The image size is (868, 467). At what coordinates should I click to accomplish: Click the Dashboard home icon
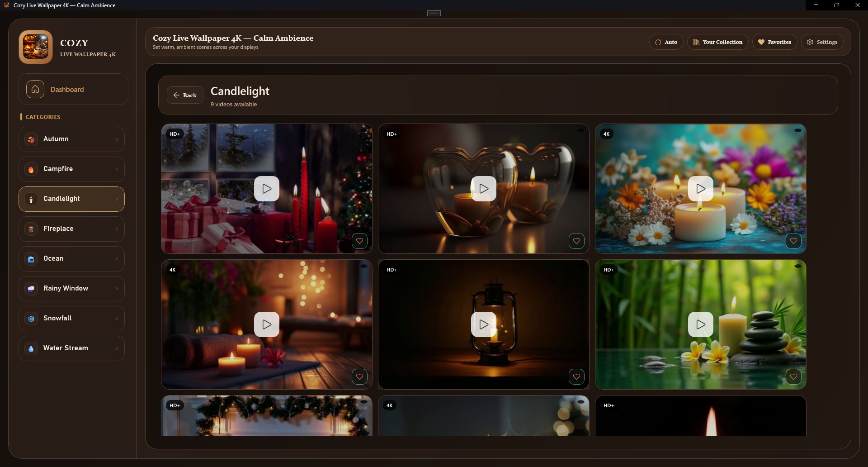coord(35,89)
